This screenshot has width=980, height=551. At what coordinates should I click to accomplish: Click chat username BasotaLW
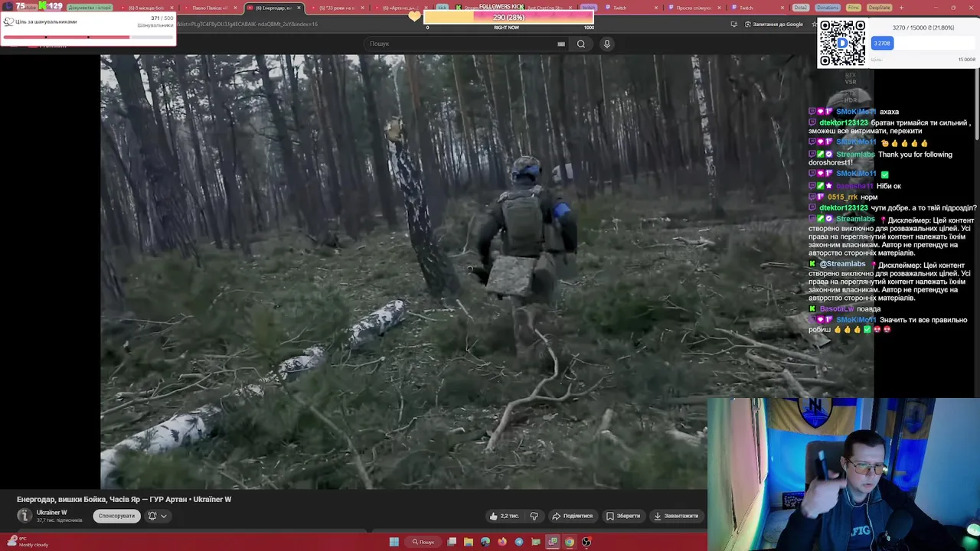pos(836,309)
